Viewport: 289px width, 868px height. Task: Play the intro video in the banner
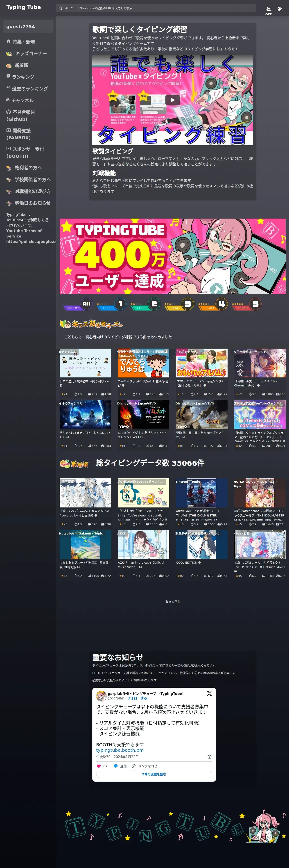pos(173,100)
